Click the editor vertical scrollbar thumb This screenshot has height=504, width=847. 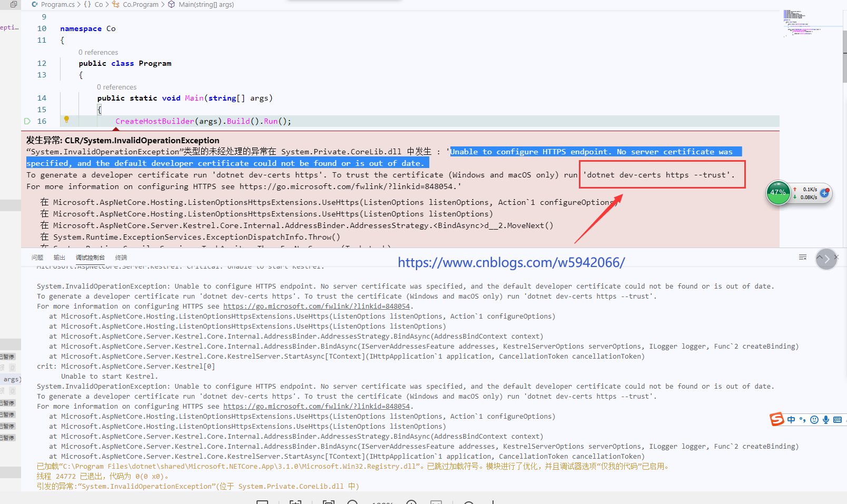(844, 56)
